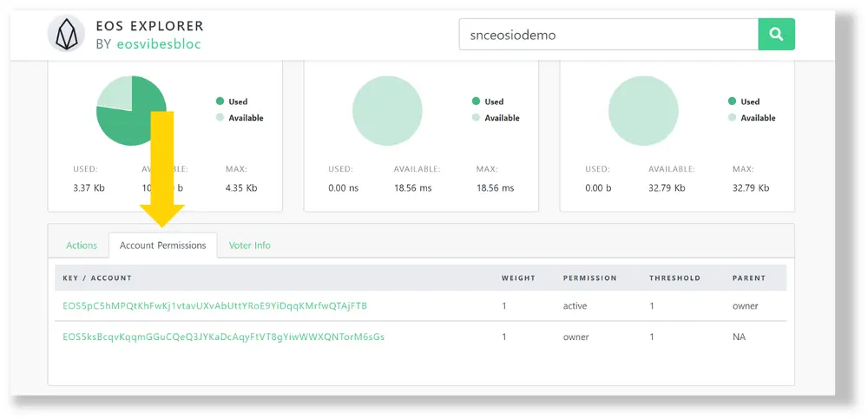Click the 'active' permission cell
This screenshot has height=419, width=868.
click(575, 305)
